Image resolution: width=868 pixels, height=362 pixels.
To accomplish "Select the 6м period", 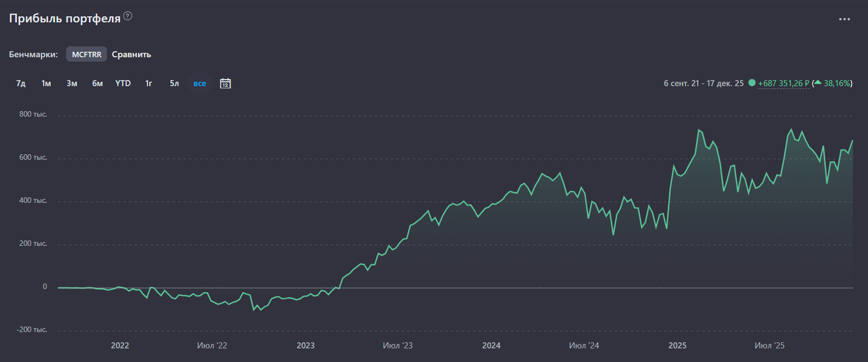I will [x=97, y=83].
